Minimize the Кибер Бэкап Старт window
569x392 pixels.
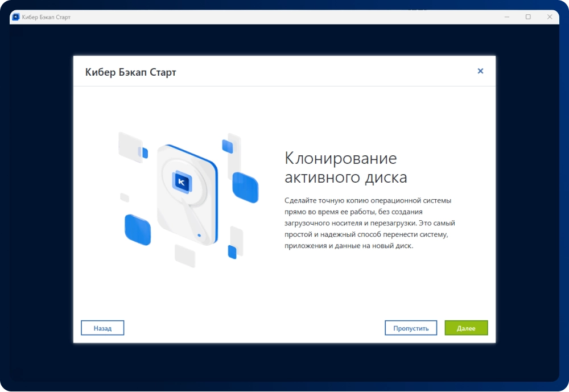coord(507,16)
